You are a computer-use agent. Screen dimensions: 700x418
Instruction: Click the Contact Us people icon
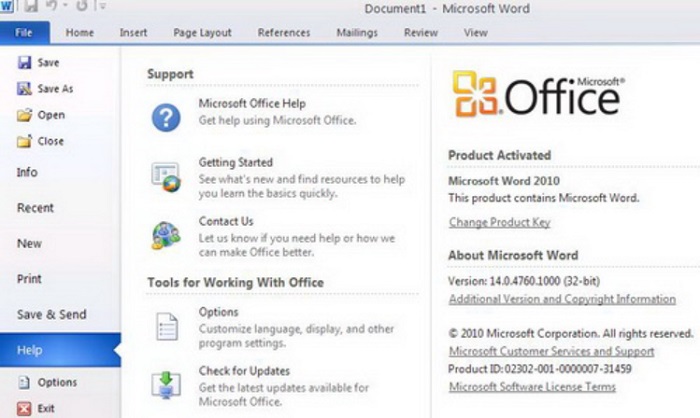[166, 235]
